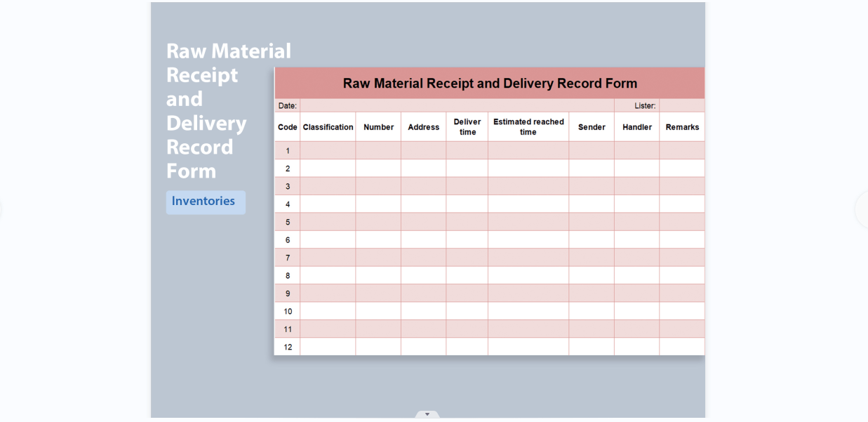Viewport: 868px width, 422px height.
Task: Select the Address column header
Action: point(423,127)
